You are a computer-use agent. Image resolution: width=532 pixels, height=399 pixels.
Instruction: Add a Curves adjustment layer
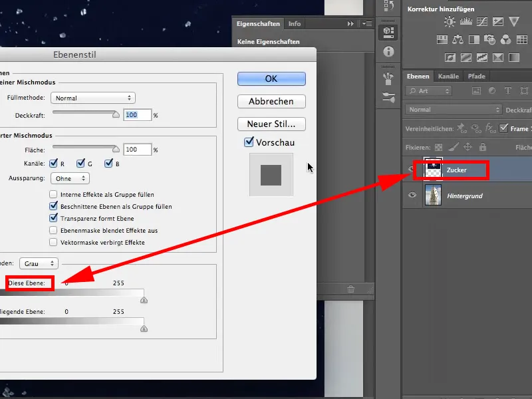pos(481,22)
